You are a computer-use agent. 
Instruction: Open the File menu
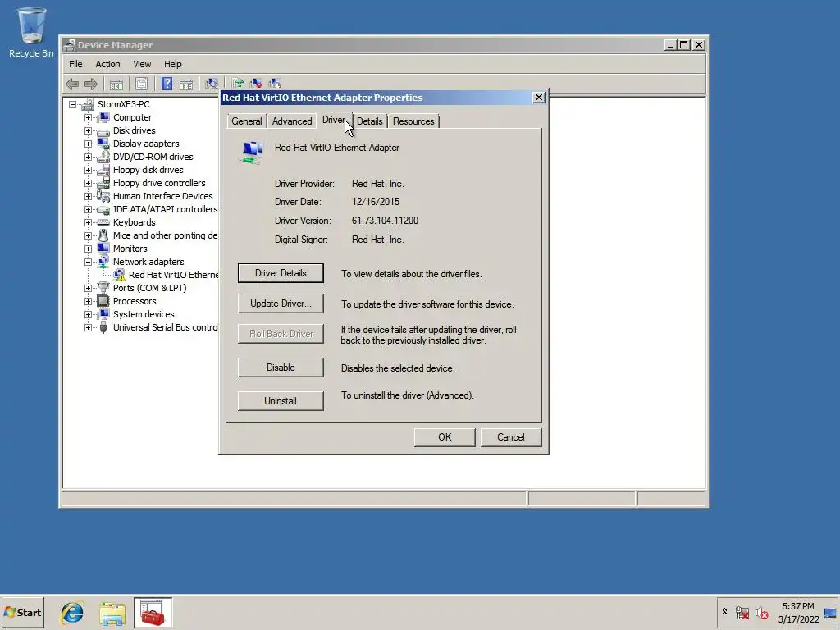[75, 64]
